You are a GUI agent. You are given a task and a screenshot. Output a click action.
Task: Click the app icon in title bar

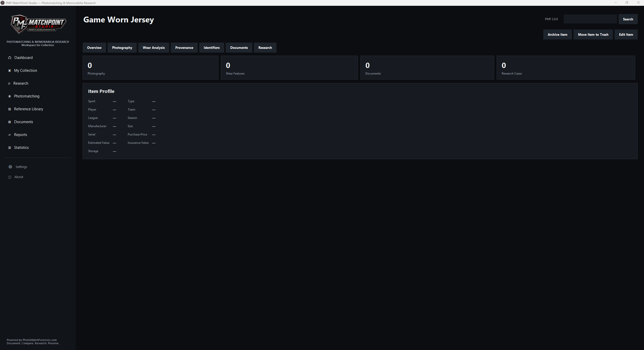point(3,3)
